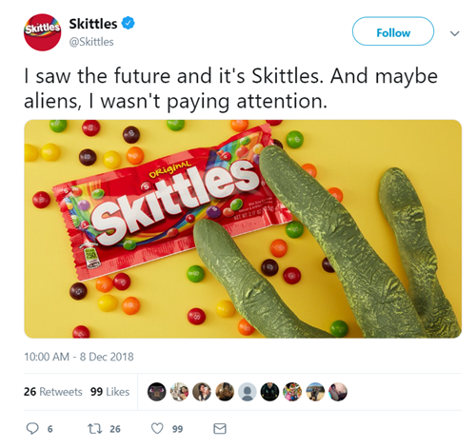Open the Skittles display name link
This screenshot has height=448, width=476.
tap(93, 24)
